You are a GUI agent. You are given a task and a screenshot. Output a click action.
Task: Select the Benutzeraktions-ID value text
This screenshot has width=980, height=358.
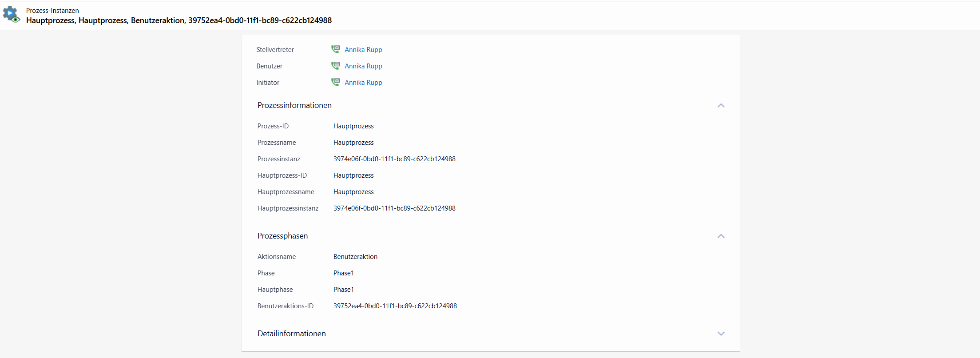pos(395,306)
